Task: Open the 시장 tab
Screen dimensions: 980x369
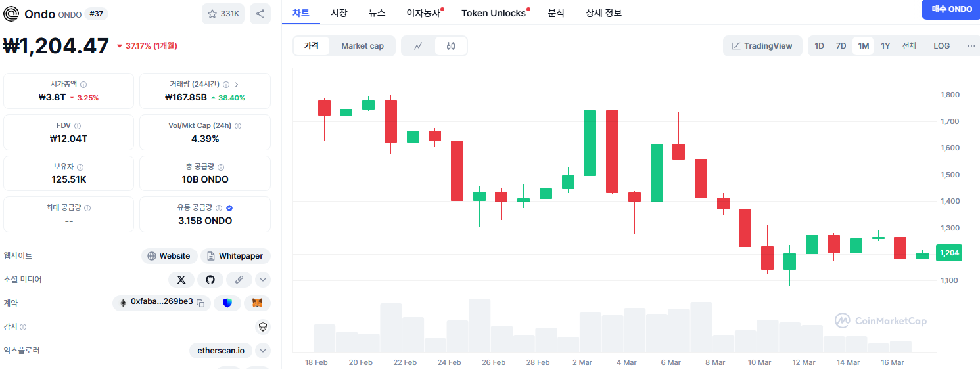Action: pyautogui.click(x=339, y=13)
